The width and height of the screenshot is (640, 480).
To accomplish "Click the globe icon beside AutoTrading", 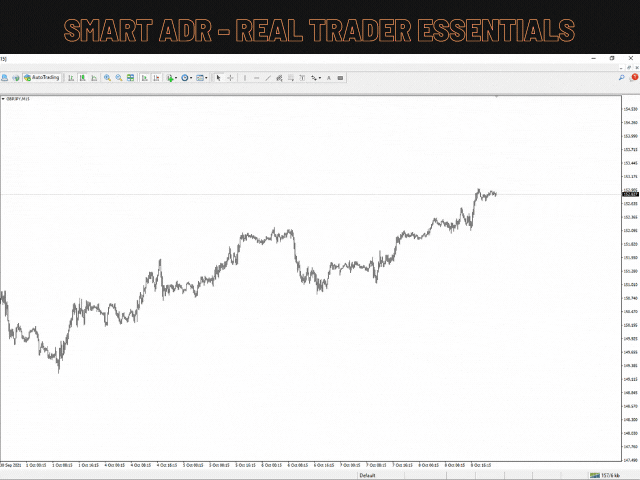I will (x=16, y=78).
